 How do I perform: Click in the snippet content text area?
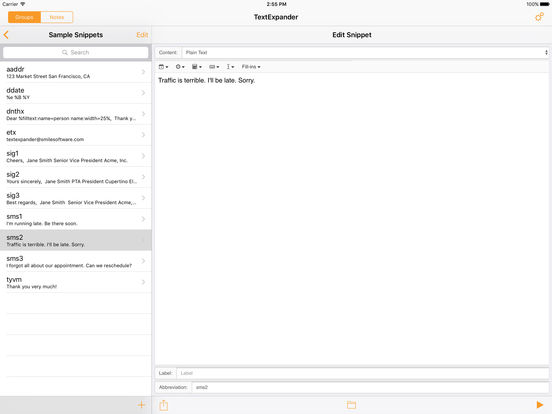point(352,218)
